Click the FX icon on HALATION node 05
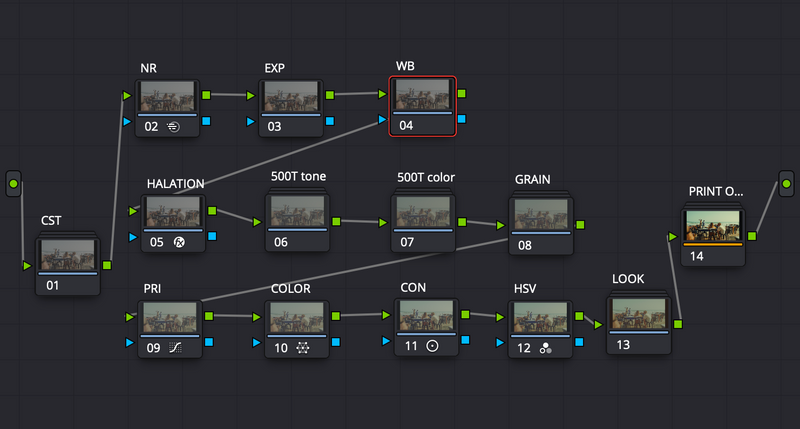 tap(179, 242)
